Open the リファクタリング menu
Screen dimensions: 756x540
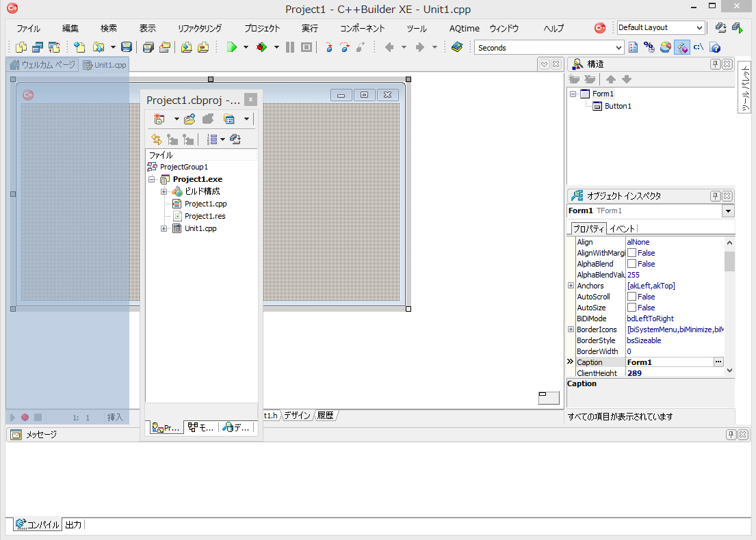(199, 29)
